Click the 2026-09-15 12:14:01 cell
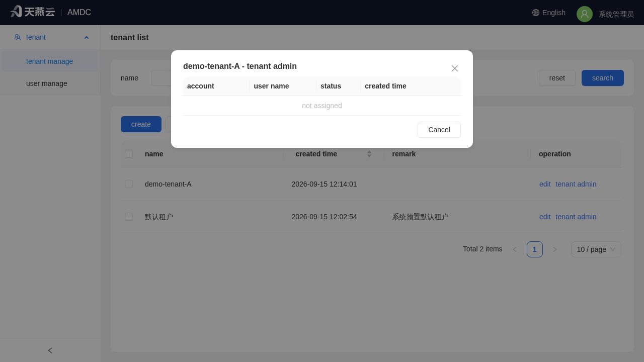 click(324, 184)
